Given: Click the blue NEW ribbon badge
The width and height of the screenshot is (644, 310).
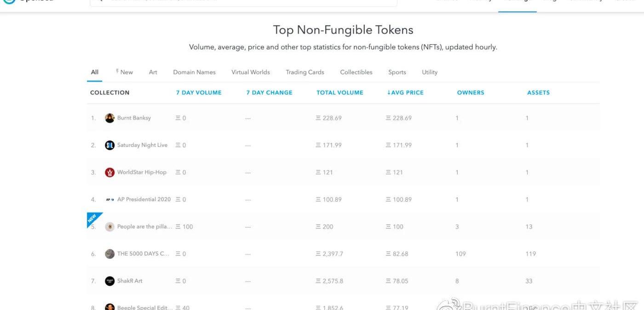Looking at the screenshot, I should (x=92, y=218).
